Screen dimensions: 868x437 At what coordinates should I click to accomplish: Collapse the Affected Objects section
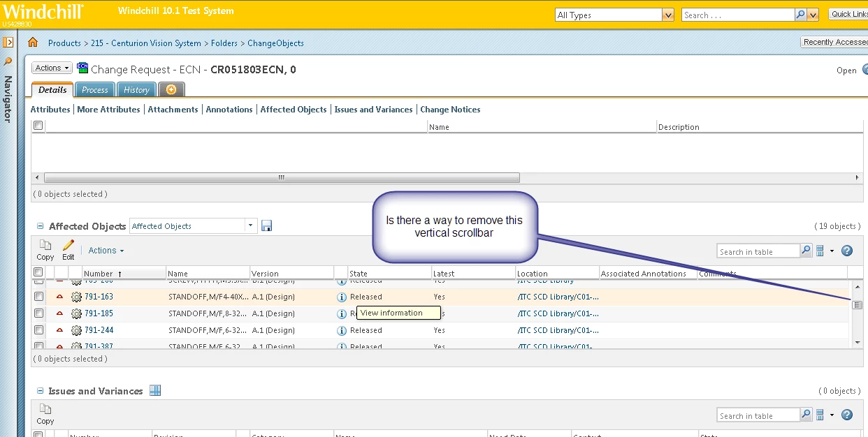(40, 226)
